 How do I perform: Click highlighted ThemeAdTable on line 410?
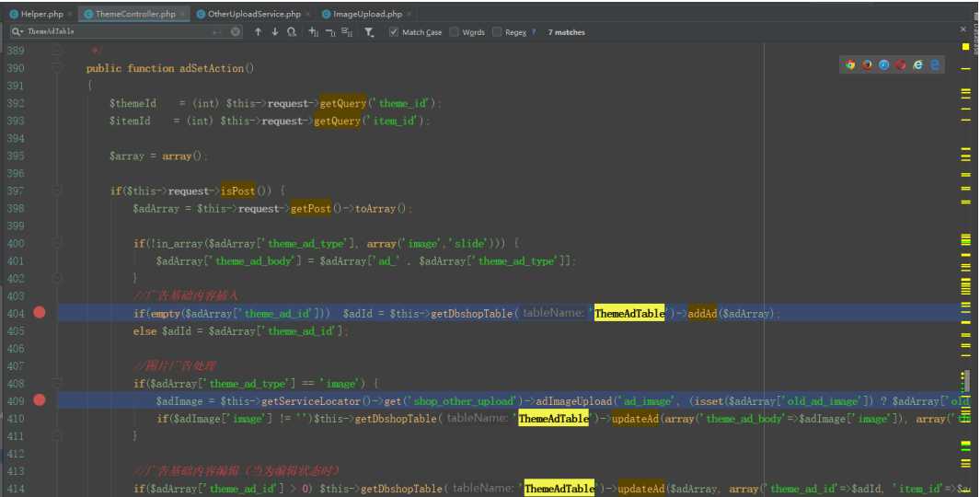point(553,418)
